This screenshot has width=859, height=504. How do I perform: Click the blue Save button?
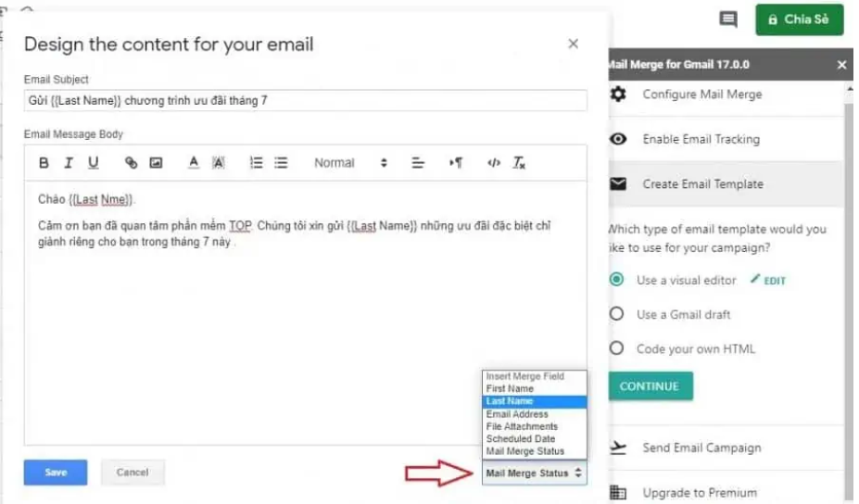coord(56,472)
